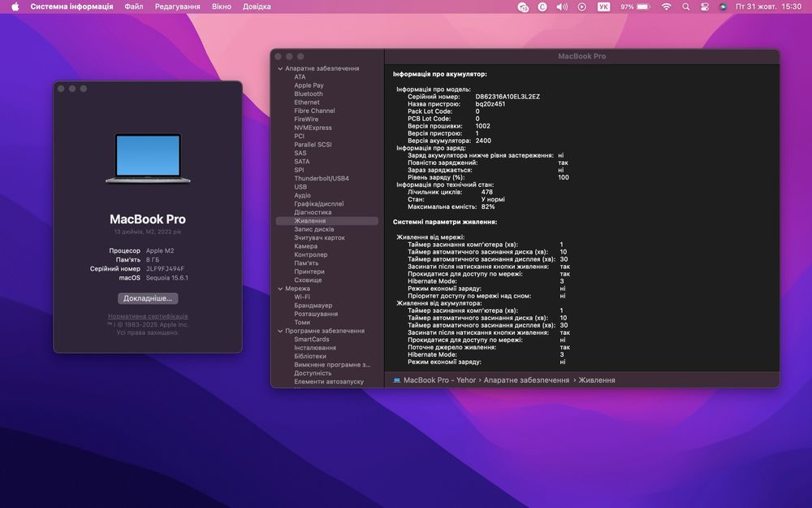Select Томи in the sidebar
812x508 pixels.
(302, 323)
